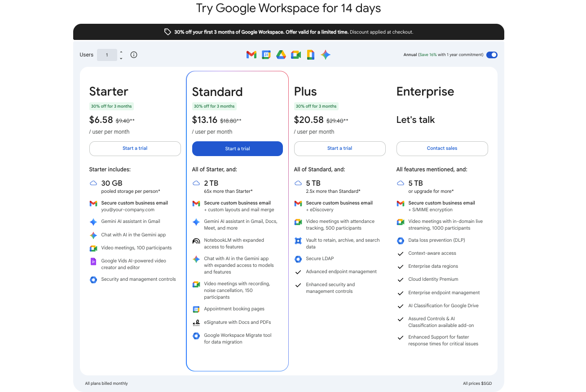This screenshot has width=586, height=392.
Task: Click Google Vids icon in Starter list
Action: tap(93, 261)
